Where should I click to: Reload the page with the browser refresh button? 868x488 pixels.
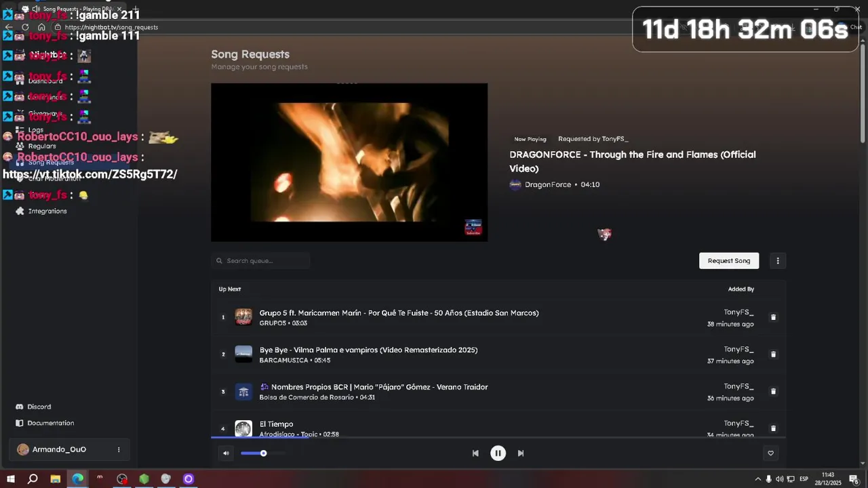click(25, 27)
